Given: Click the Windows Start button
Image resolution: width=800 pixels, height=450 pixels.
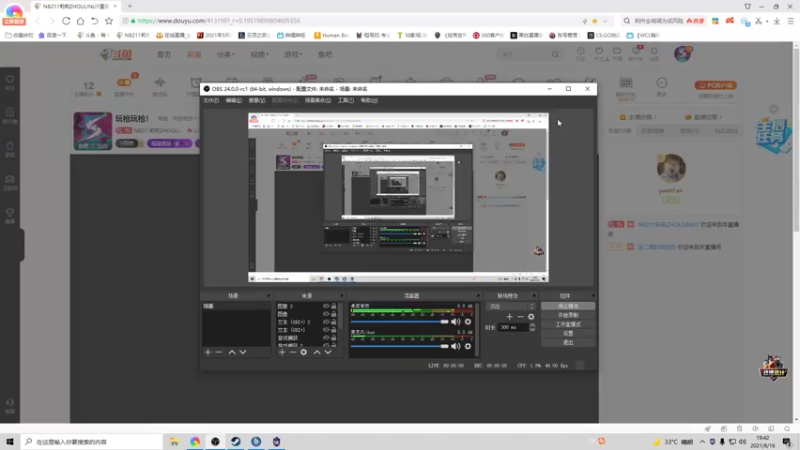Looking at the screenshot, I should click(x=10, y=441).
